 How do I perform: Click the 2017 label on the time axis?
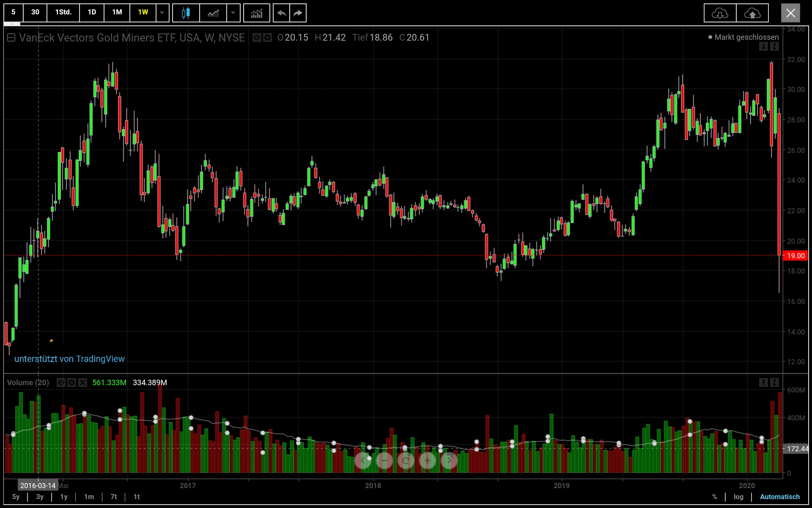[188, 486]
